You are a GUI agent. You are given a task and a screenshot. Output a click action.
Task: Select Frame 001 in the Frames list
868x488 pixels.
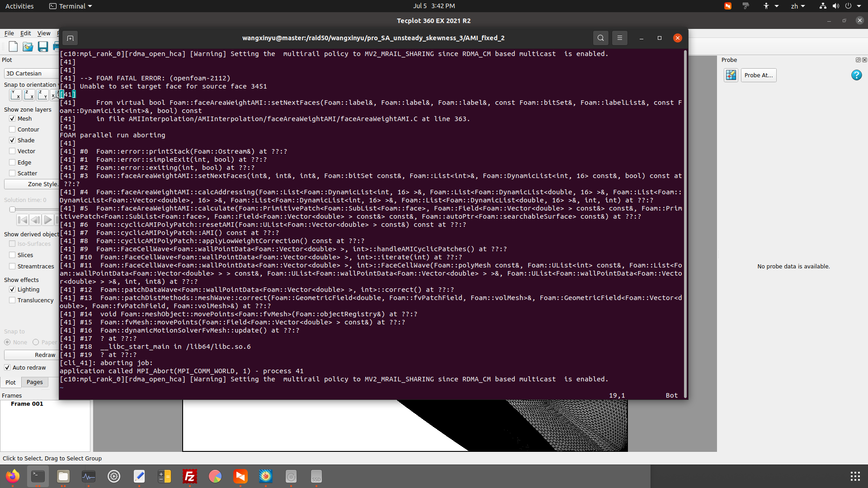pos(27,404)
